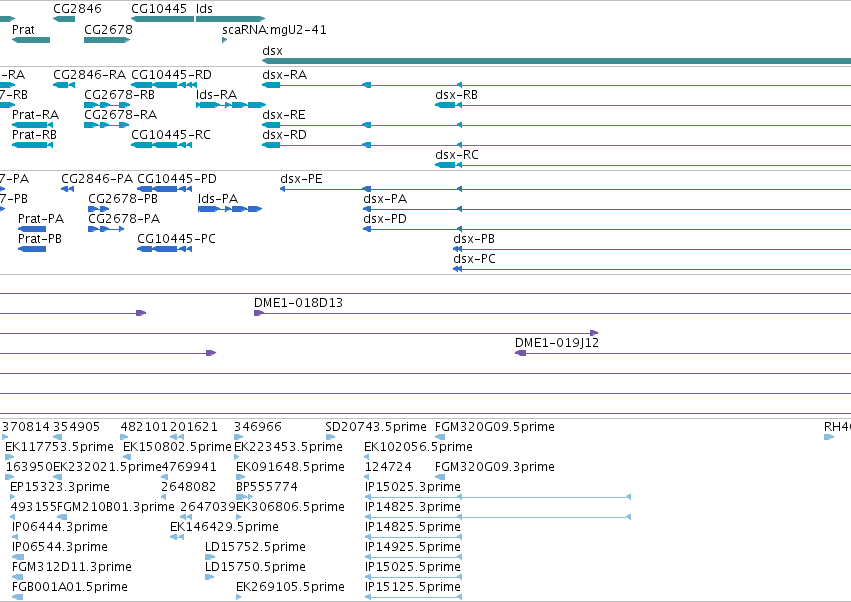Select EST label 2648082
Image resolution: width=851 pixels, height=602 pixels.
pyautogui.click(x=188, y=487)
